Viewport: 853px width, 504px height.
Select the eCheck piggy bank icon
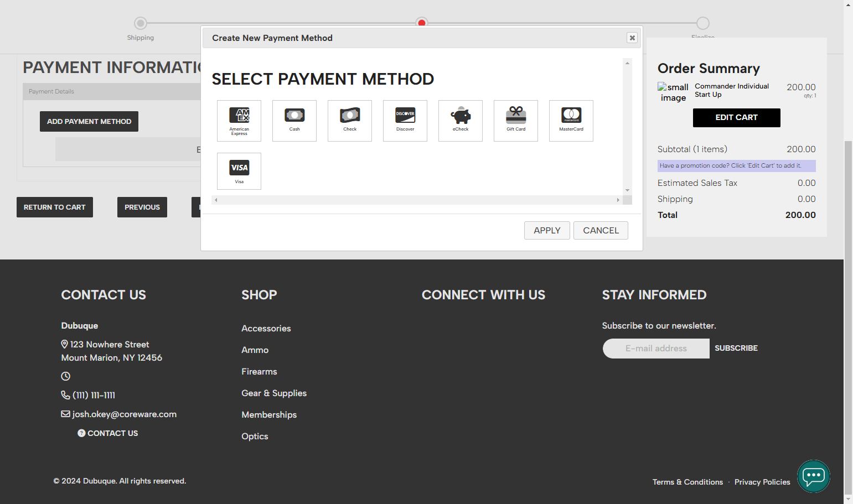tap(461, 121)
